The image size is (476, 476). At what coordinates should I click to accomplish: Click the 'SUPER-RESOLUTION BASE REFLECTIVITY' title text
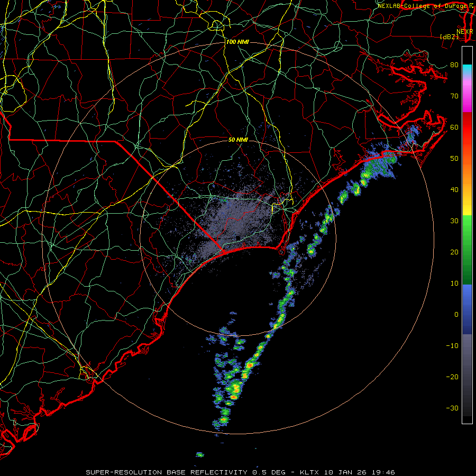[x=167, y=472]
